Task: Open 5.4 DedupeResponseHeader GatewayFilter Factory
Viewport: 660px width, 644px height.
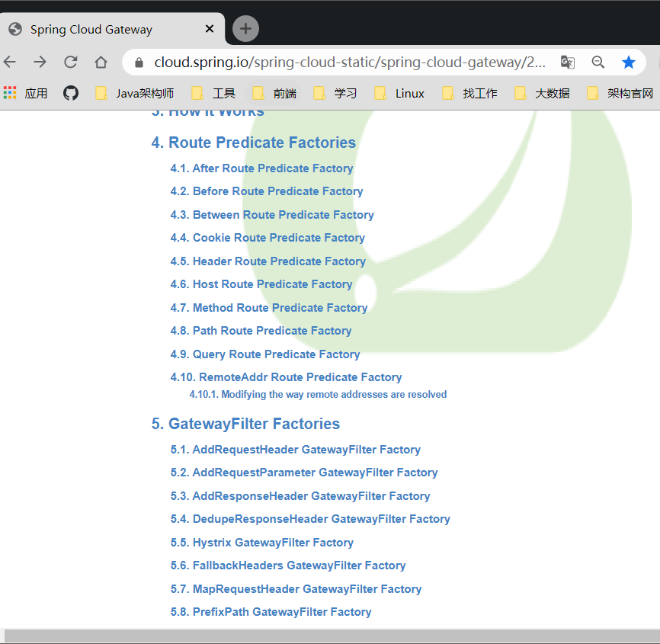Action: [310, 519]
